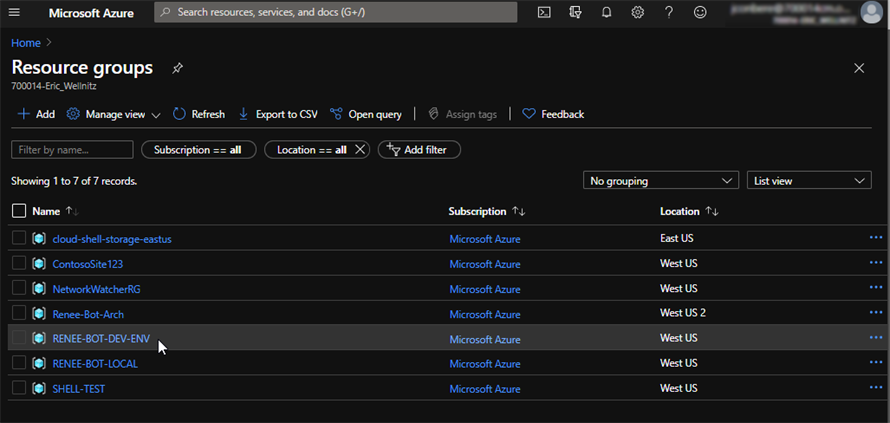The image size is (890, 423).
Task: Check the SHELL-TEST row checkbox
Action: (x=19, y=388)
